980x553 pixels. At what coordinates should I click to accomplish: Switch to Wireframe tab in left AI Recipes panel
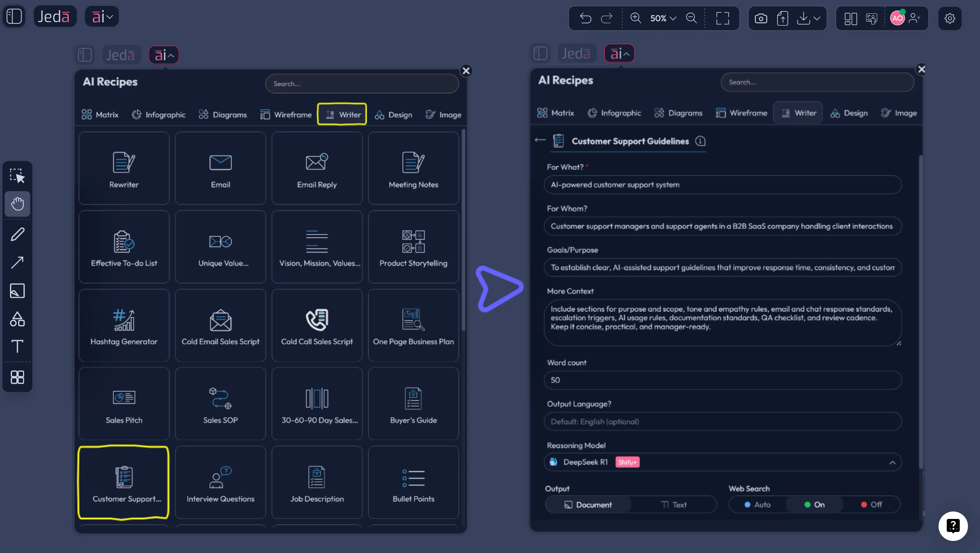(x=286, y=114)
